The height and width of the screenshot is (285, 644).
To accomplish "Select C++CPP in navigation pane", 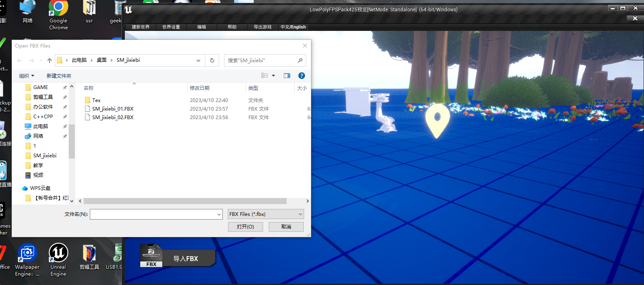I will pyautogui.click(x=43, y=117).
